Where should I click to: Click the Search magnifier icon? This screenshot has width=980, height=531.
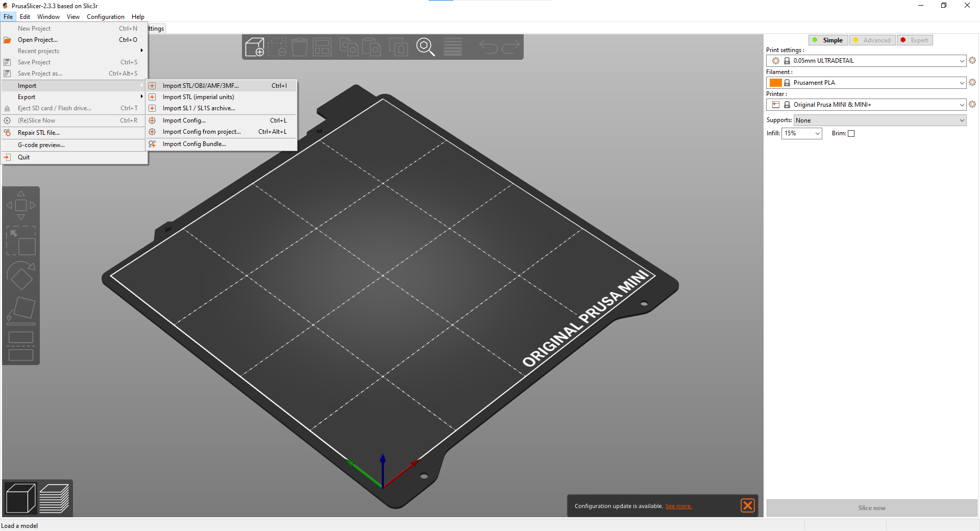pos(425,47)
